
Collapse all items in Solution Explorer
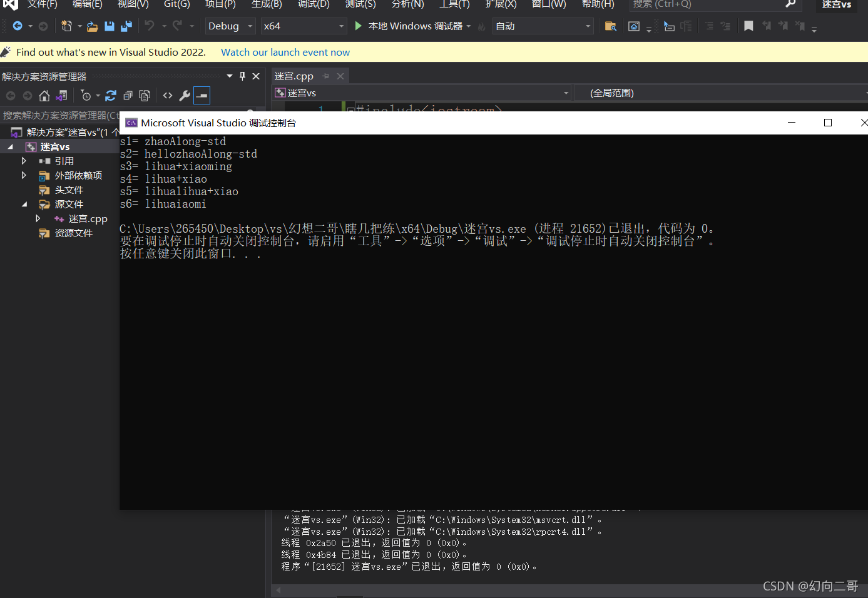point(128,96)
